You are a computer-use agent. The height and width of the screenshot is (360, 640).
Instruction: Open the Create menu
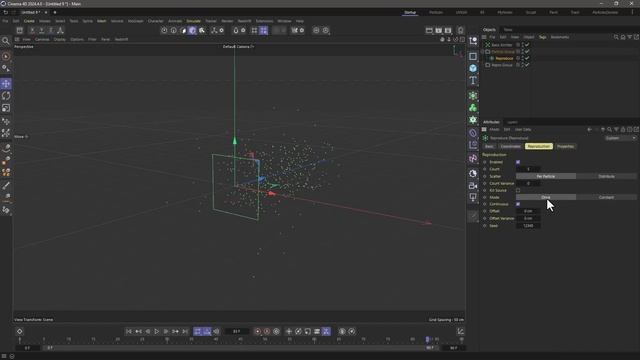(29, 21)
